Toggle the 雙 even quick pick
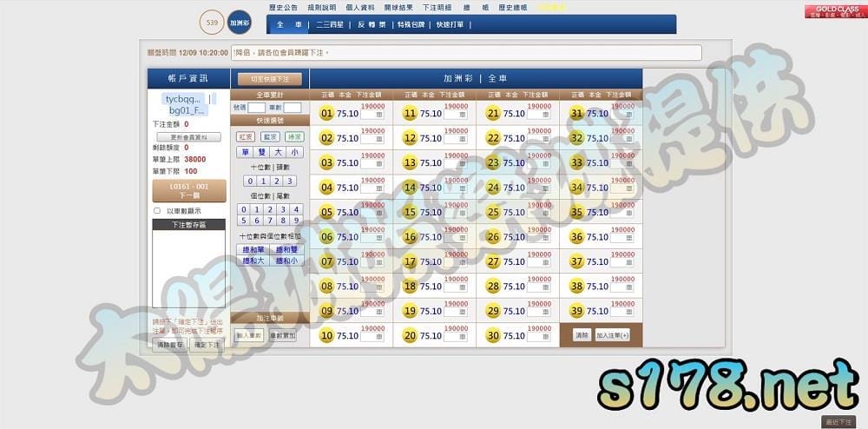Image resolution: width=868 pixels, height=429 pixels. coord(261,152)
